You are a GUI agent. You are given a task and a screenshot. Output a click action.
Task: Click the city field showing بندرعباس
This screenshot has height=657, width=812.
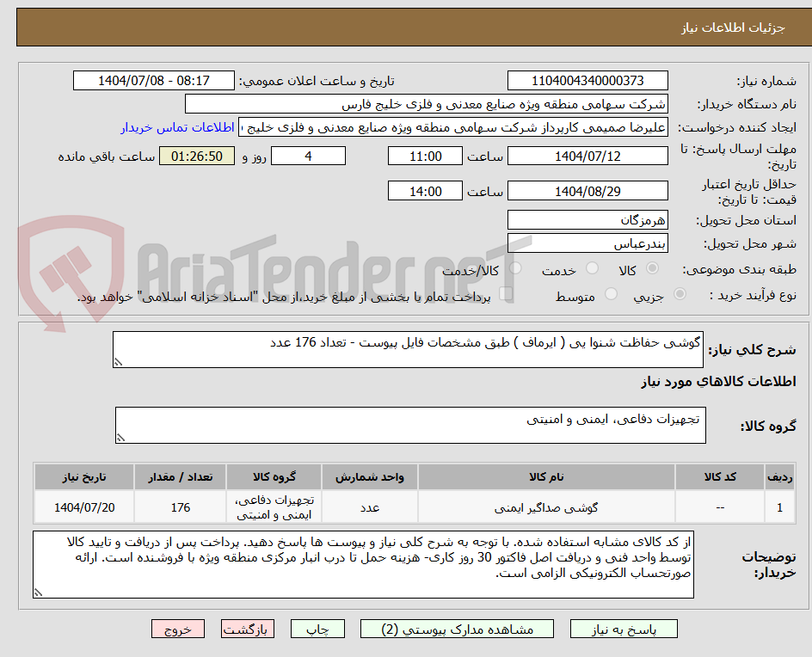pyautogui.click(x=587, y=243)
